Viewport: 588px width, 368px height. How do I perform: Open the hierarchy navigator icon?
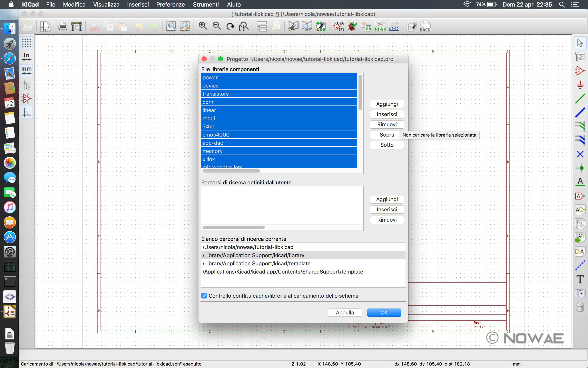coord(262,26)
